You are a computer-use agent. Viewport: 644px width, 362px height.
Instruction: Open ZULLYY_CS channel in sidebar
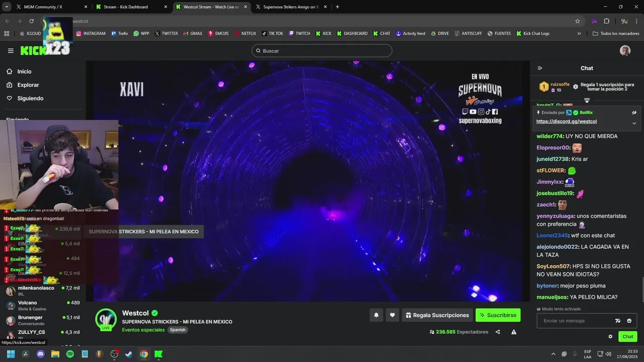tap(43, 335)
